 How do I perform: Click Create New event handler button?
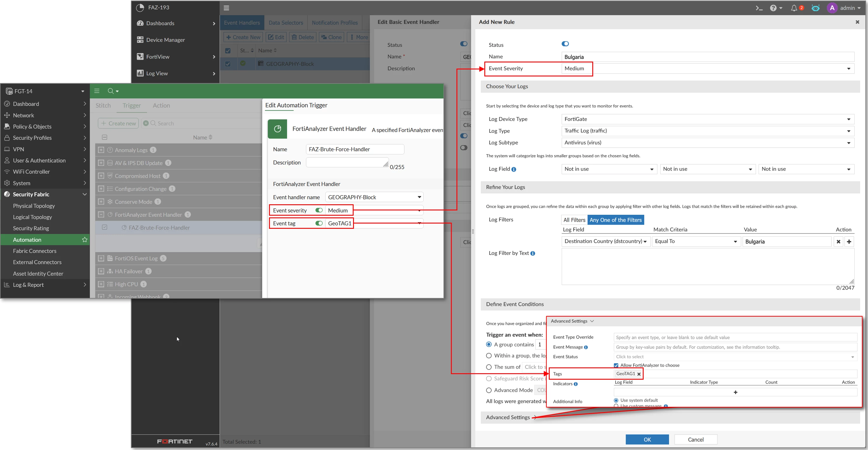coord(243,37)
